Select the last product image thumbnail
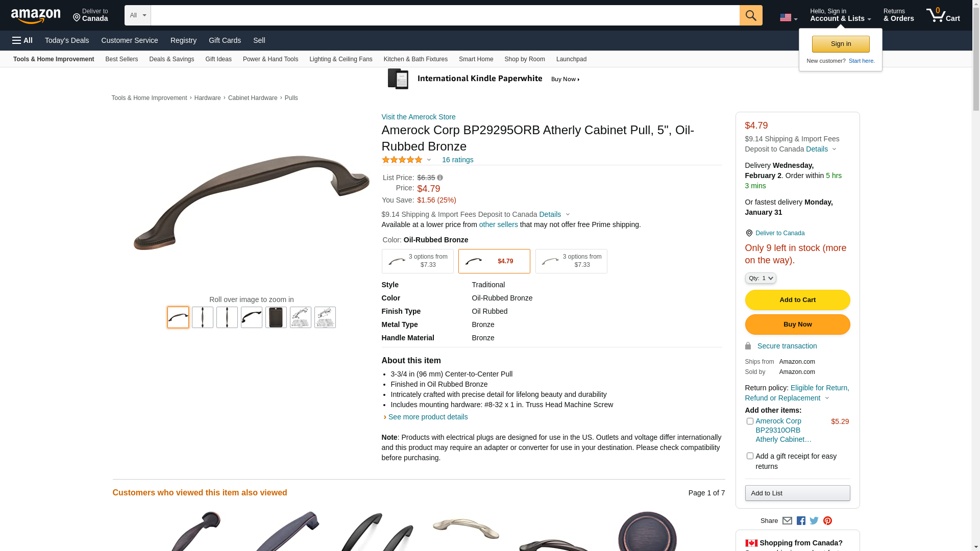The height and width of the screenshot is (551, 980). (325, 317)
